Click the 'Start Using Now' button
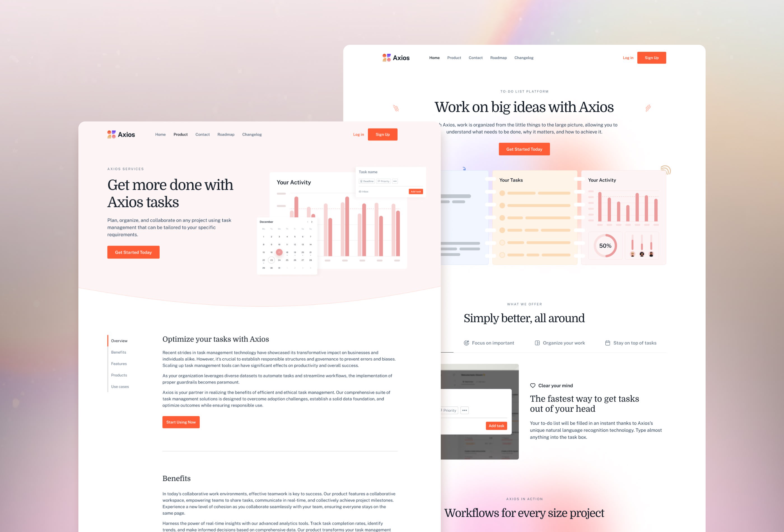This screenshot has height=532, width=784. click(x=181, y=422)
